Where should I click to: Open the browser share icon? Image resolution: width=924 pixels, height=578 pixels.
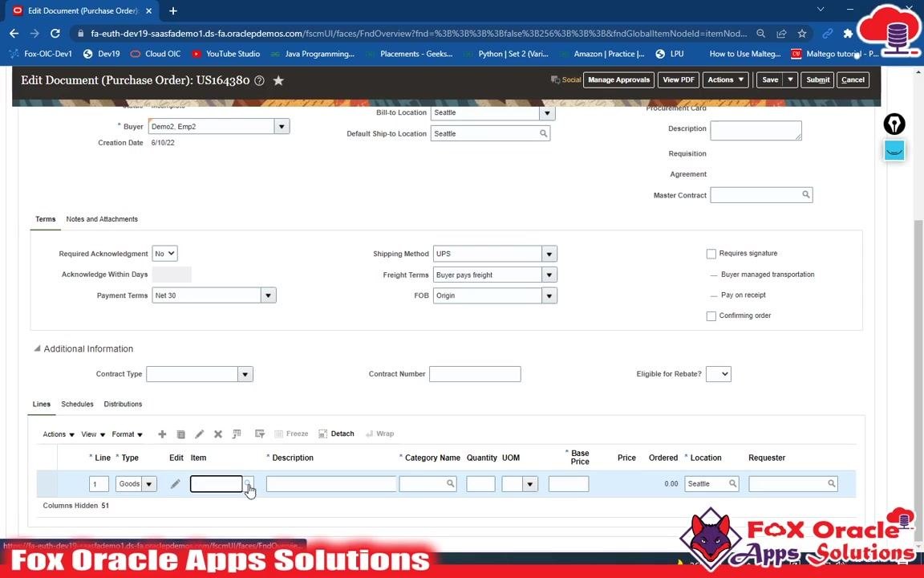781,34
